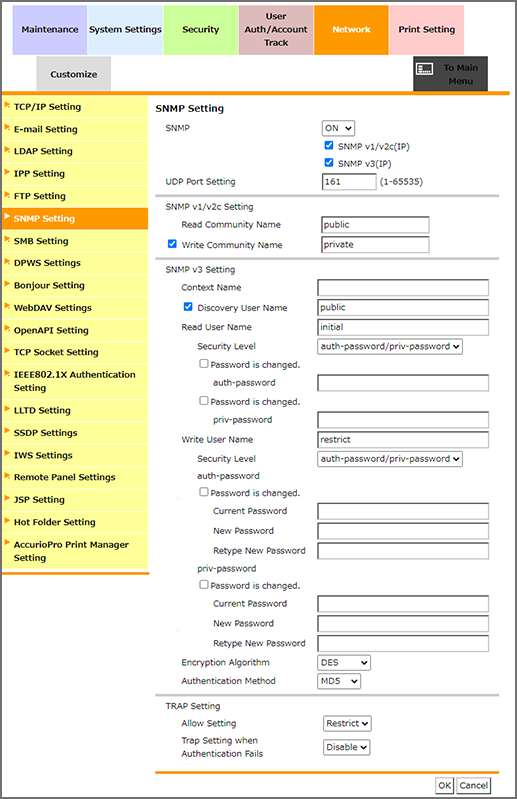Click auth-password Current Password field
The height and width of the screenshot is (799, 517).
pos(403,511)
